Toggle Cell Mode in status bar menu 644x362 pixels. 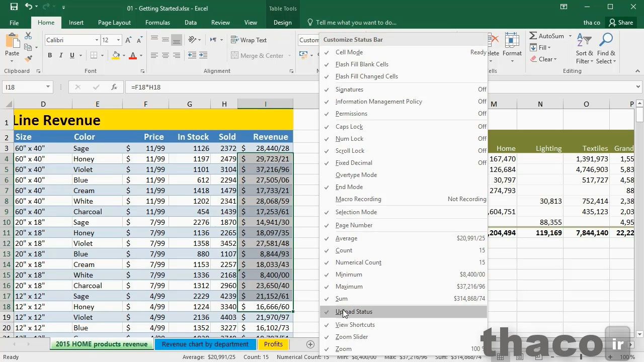point(404,52)
